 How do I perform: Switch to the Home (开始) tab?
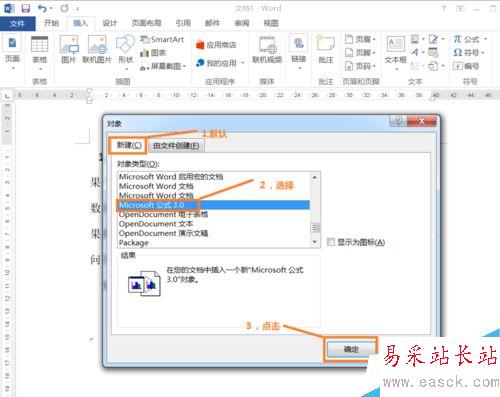[51, 23]
